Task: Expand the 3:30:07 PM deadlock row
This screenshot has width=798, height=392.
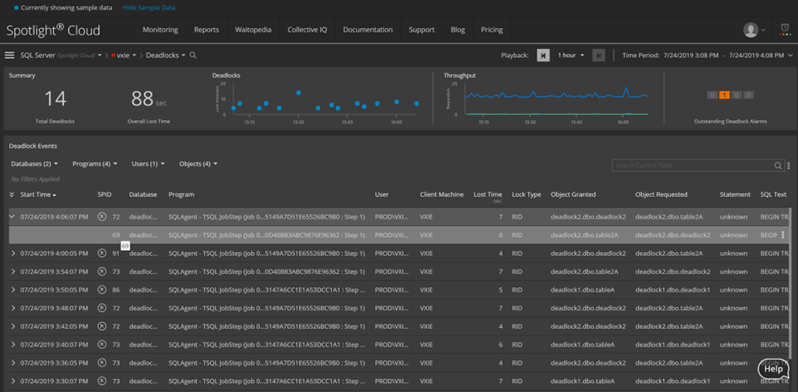Action: [13, 381]
